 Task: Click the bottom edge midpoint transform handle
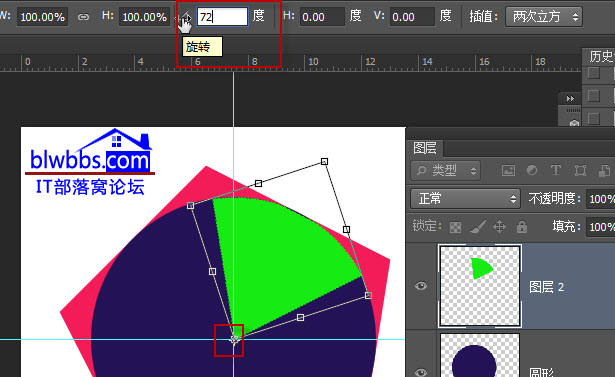pos(300,317)
